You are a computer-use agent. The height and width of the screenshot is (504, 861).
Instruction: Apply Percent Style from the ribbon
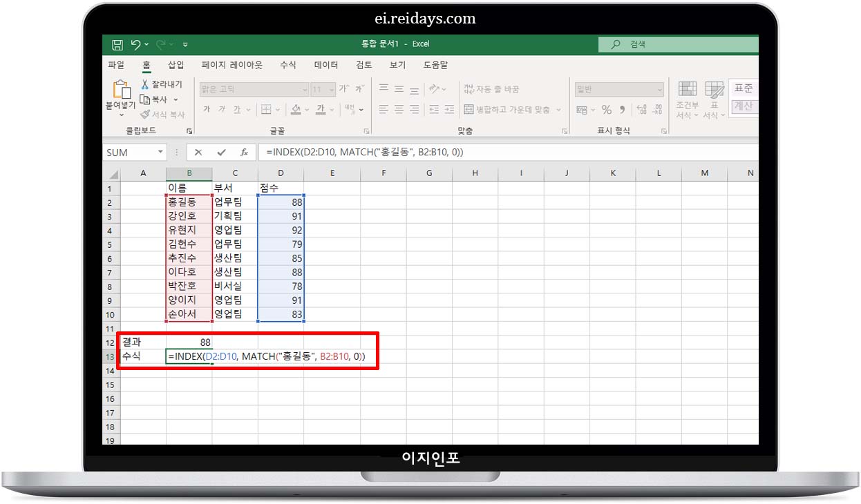pyautogui.click(x=607, y=110)
